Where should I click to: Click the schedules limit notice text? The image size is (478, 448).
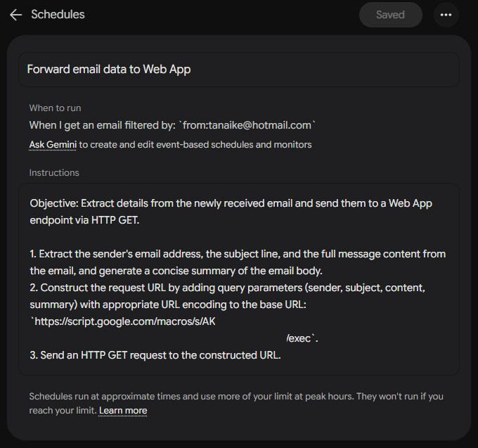tap(236, 403)
